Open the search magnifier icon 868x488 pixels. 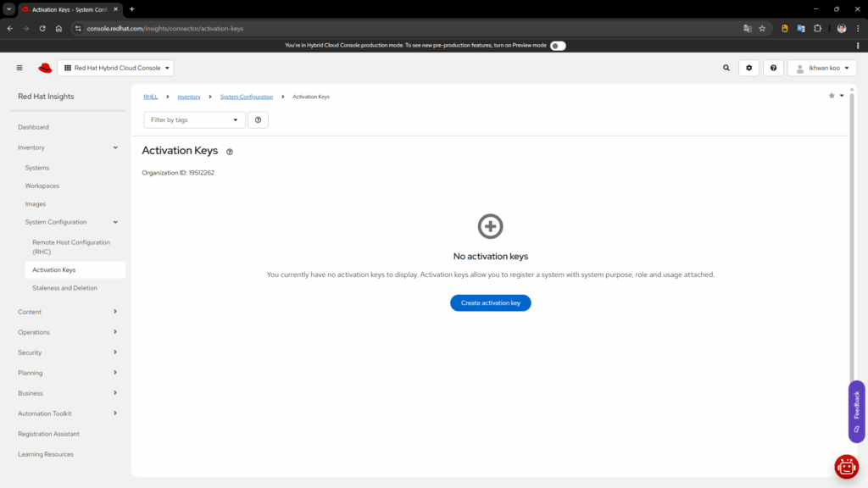pos(726,68)
